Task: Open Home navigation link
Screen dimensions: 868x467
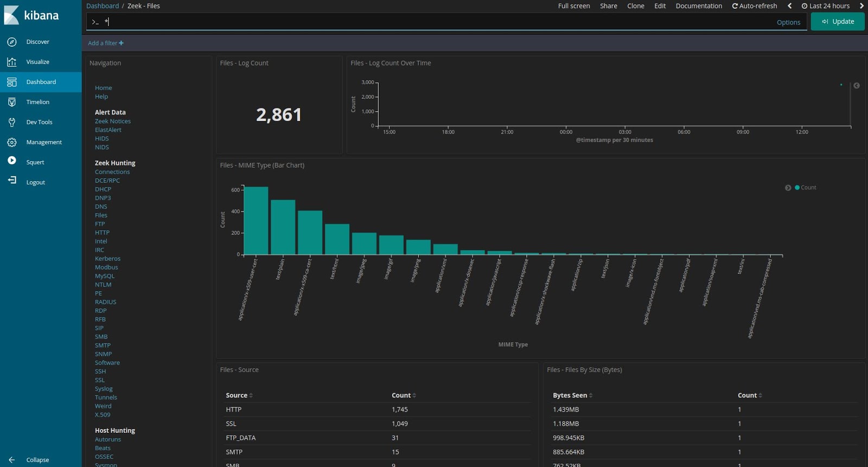Action: tap(103, 88)
